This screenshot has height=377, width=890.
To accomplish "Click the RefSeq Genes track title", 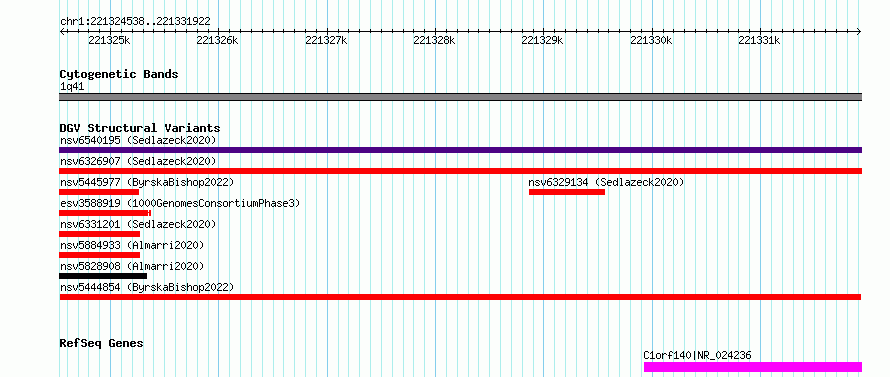I will (x=102, y=344).
